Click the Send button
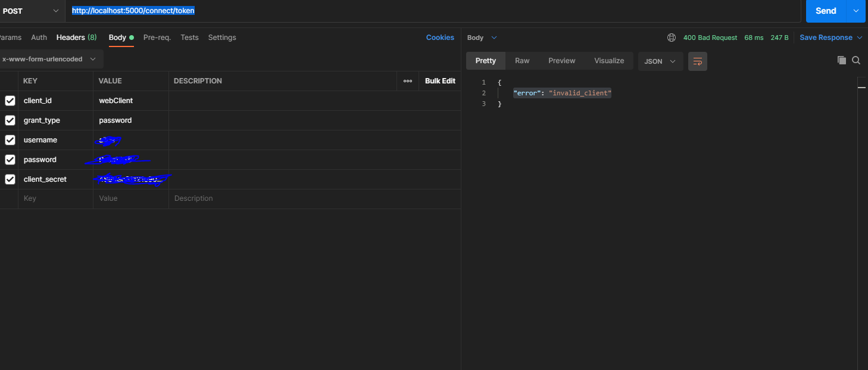Screen dimensions: 868x370 826,11
